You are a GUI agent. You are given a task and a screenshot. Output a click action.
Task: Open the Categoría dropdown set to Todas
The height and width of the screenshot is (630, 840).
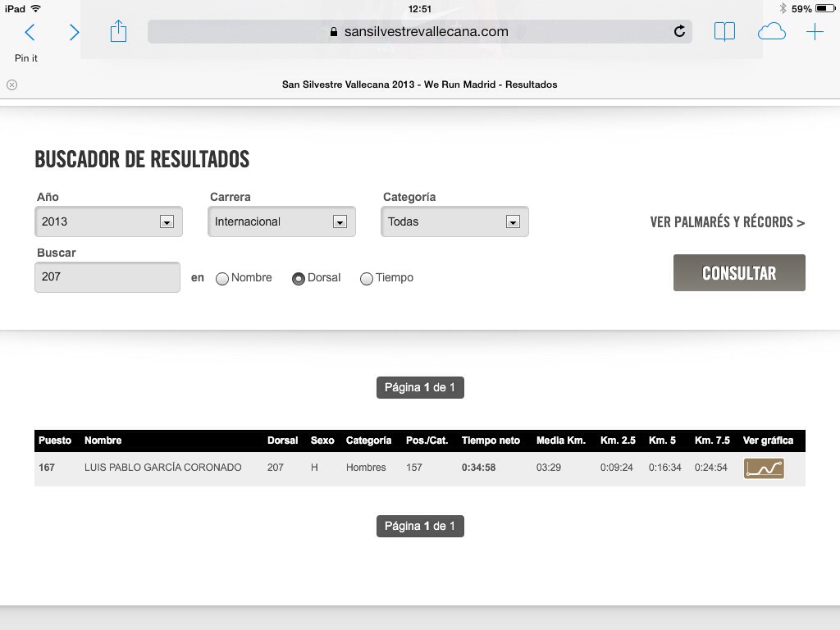point(454,221)
